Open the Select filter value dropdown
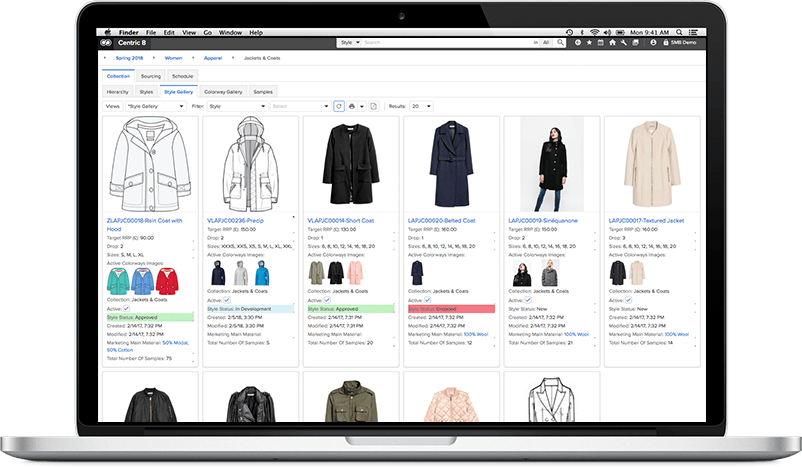 click(300, 106)
